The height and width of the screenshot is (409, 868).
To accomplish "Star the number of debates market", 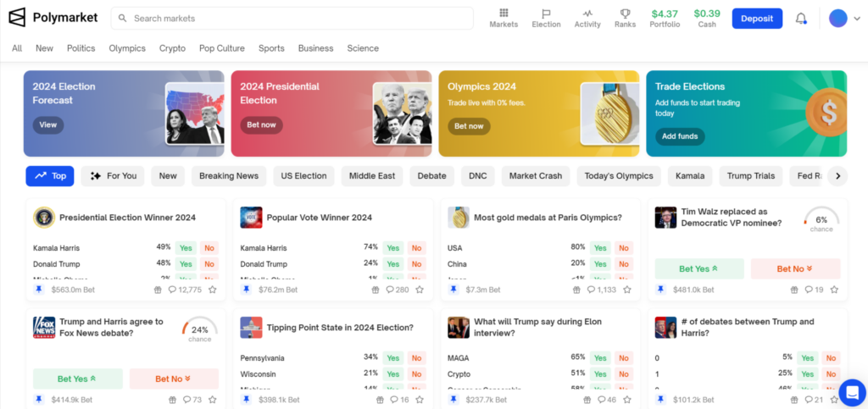I will pyautogui.click(x=834, y=400).
